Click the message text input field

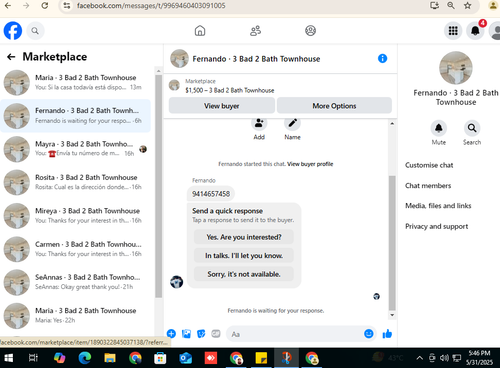[294, 334]
